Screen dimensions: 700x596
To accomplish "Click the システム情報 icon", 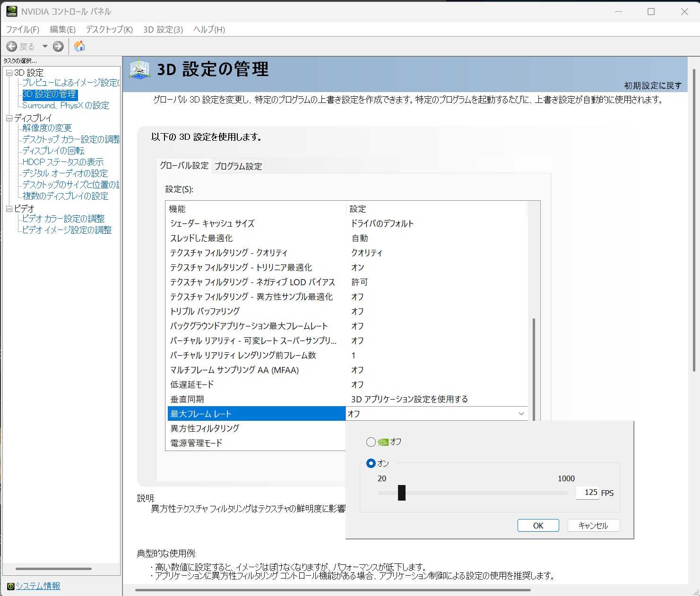I will point(10,586).
